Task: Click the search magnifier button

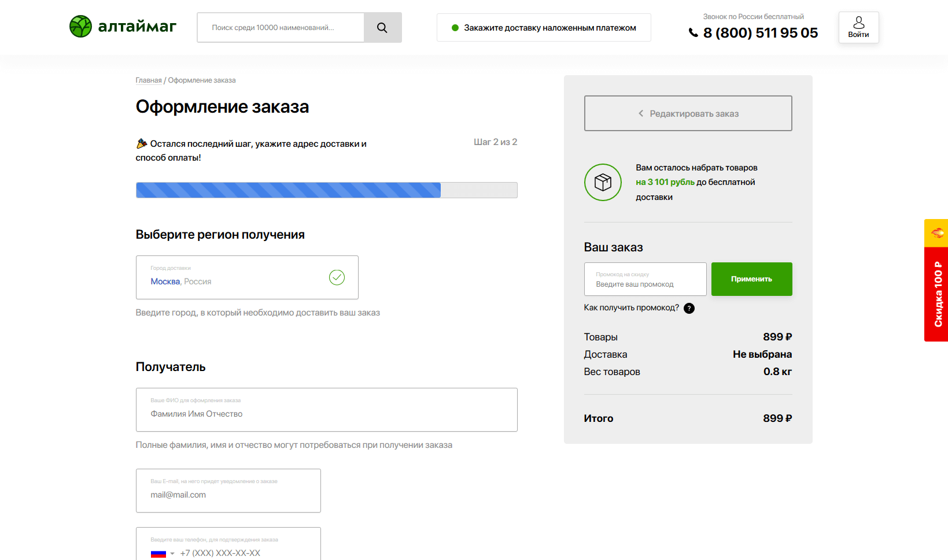Action: click(x=382, y=28)
